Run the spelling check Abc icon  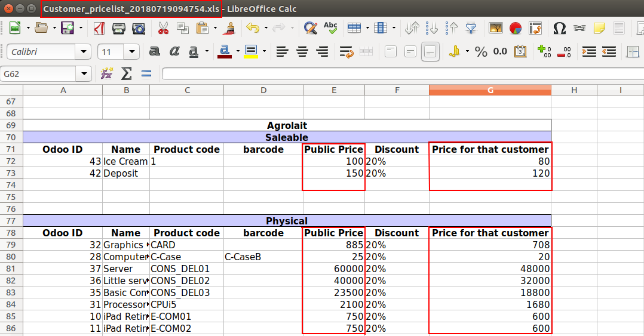(x=330, y=28)
